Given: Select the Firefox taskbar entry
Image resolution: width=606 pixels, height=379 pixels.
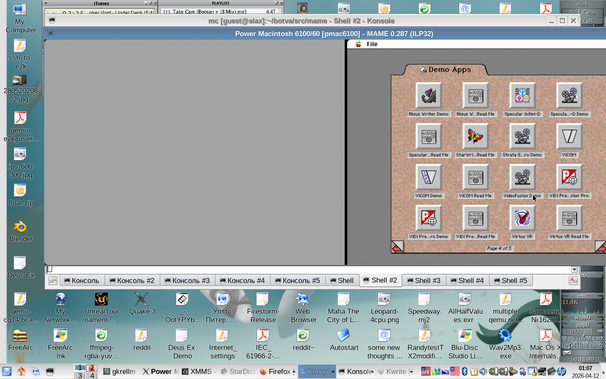Looking at the screenshot, I should [x=277, y=372].
